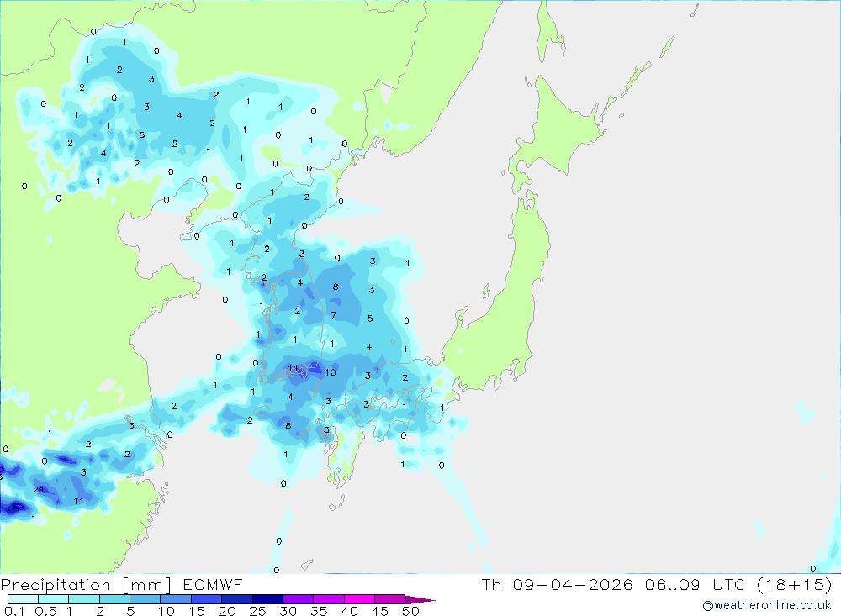Click legend scale label '0.5'
The width and height of the screenshot is (841, 616).
click(45, 611)
